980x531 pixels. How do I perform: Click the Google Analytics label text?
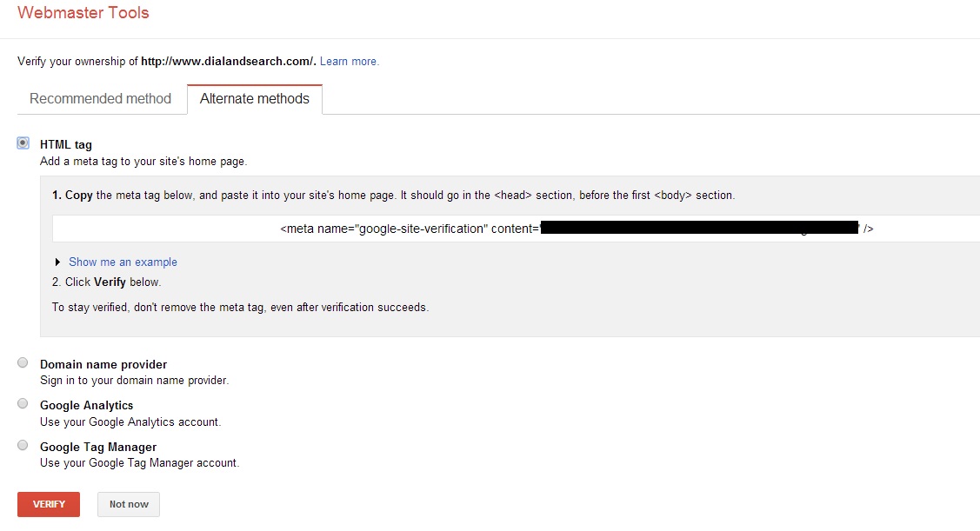[x=87, y=406]
